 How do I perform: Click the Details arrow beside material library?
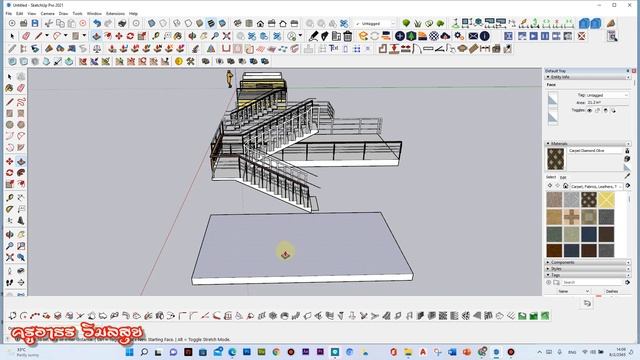(628, 186)
